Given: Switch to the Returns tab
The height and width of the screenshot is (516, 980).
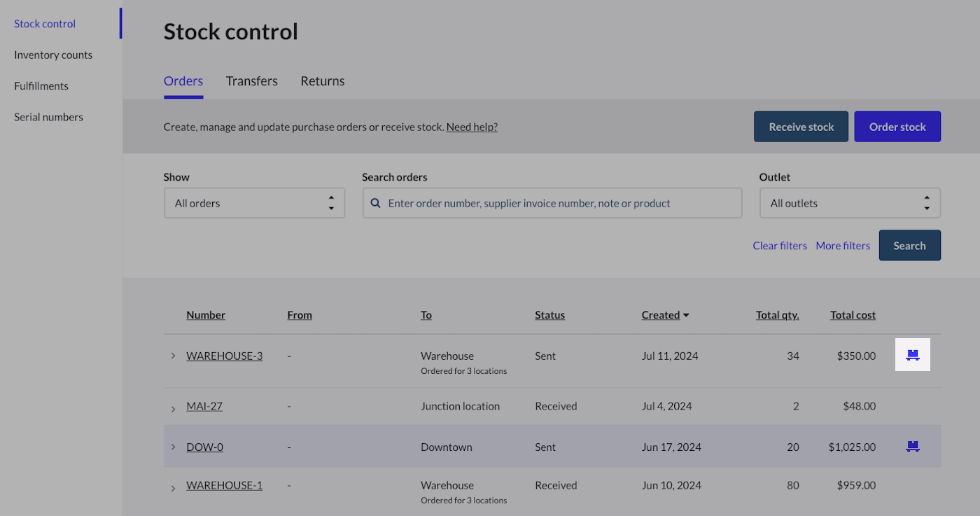Looking at the screenshot, I should 322,81.
